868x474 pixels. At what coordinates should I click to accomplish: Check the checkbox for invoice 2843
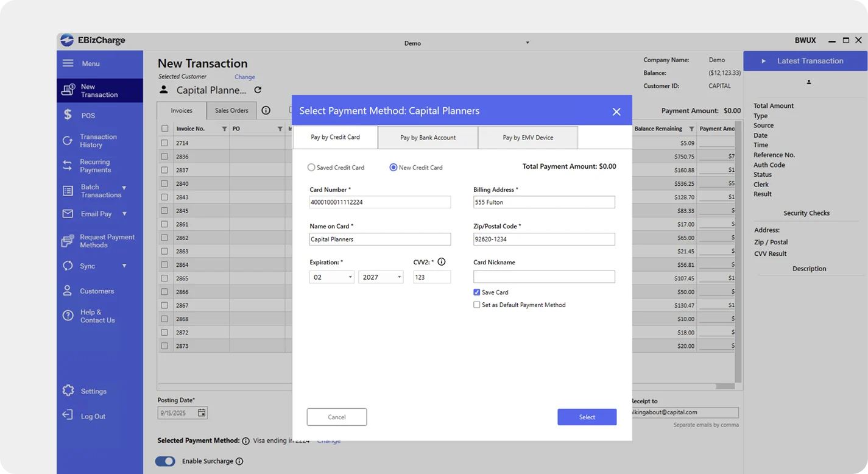pyautogui.click(x=164, y=197)
